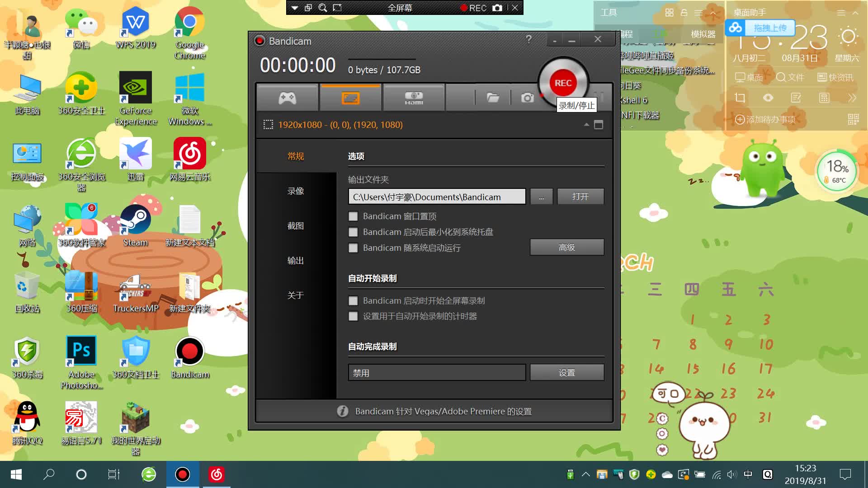Viewport: 868px width, 488px height.
Task: Click the crop screenshot icon in 桌面助手
Action: click(x=740, y=98)
